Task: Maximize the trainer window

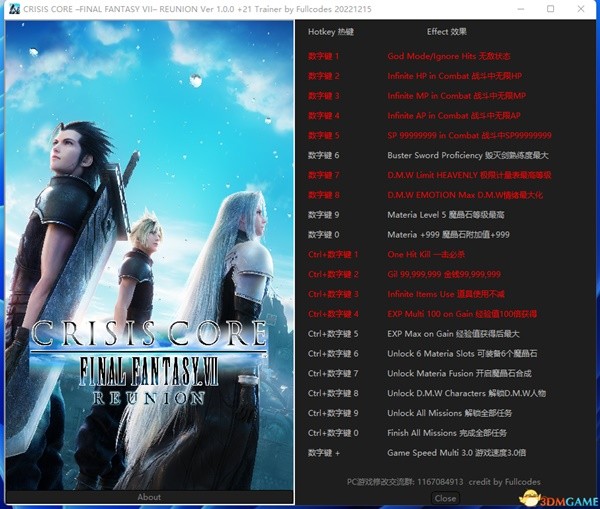Action: (x=550, y=9)
